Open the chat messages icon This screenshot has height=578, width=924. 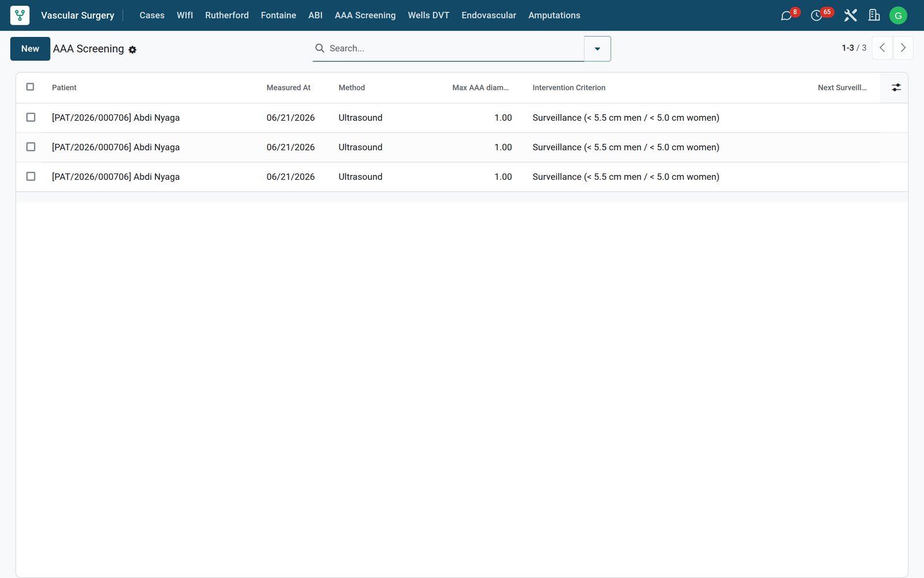[x=786, y=16]
